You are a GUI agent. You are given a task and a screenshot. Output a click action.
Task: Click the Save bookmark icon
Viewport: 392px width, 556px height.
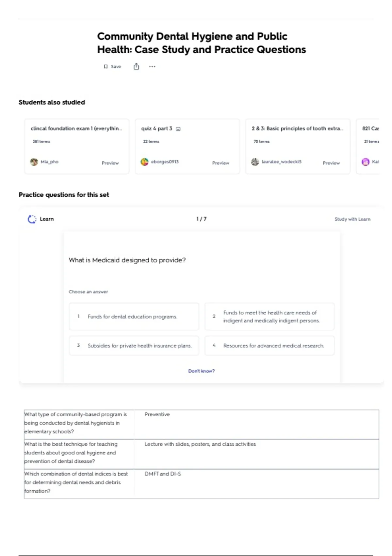(106, 66)
